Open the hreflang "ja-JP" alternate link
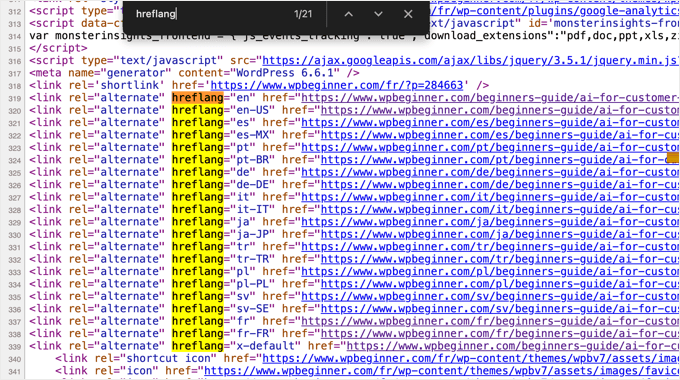 coord(500,234)
